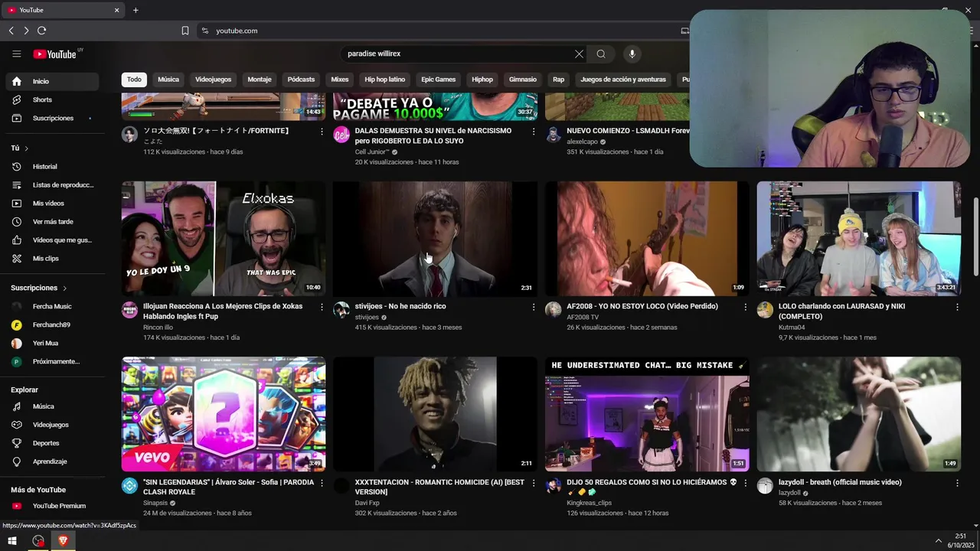Select the Música filter chip
The height and width of the screenshot is (551, 980).
[168, 80]
